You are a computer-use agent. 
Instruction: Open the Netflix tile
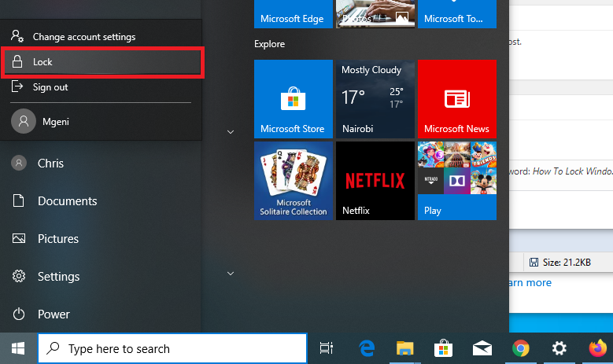(375, 181)
